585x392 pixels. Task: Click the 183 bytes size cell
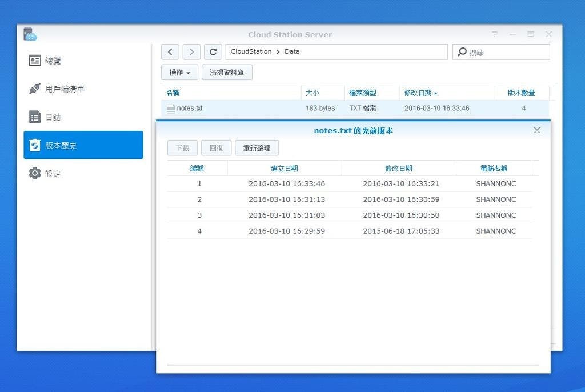pyautogui.click(x=320, y=108)
